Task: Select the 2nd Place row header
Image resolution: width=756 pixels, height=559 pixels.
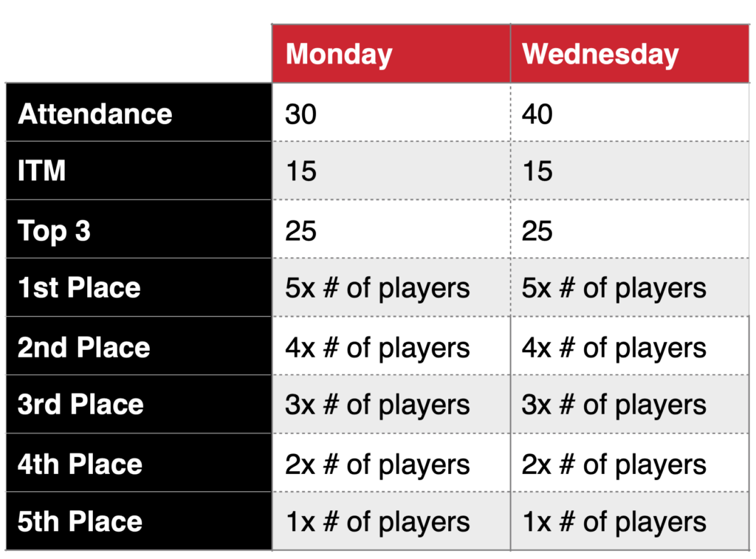Action: 139,346
